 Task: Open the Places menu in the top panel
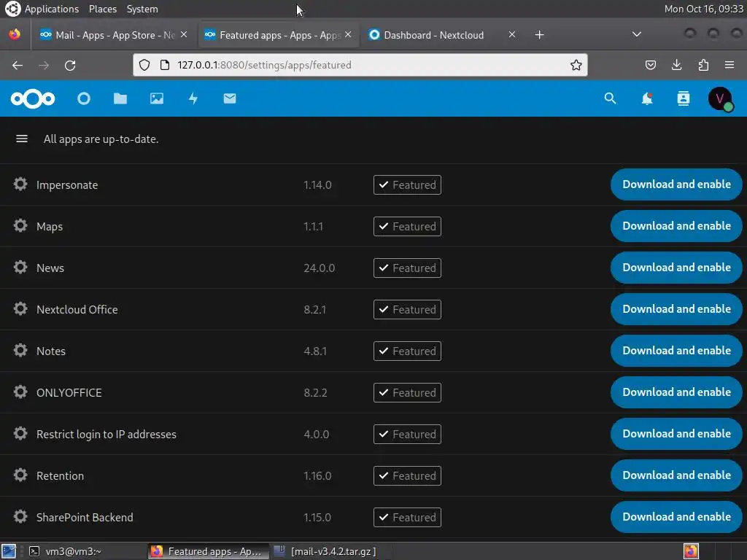pyautogui.click(x=102, y=9)
